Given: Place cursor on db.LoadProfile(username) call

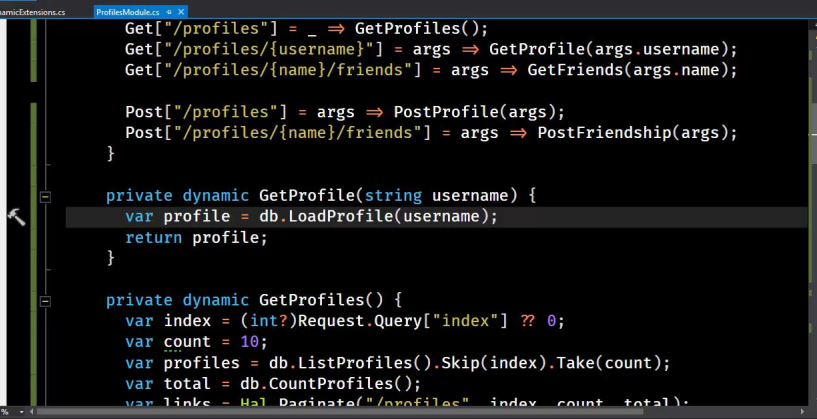Looking at the screenshot, I should (374, 217).
